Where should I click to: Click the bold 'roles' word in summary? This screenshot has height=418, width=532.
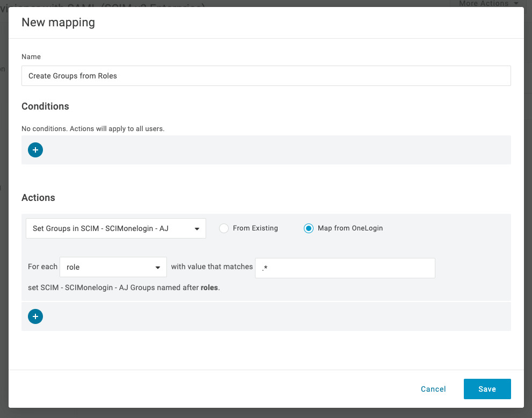(209, 287)
